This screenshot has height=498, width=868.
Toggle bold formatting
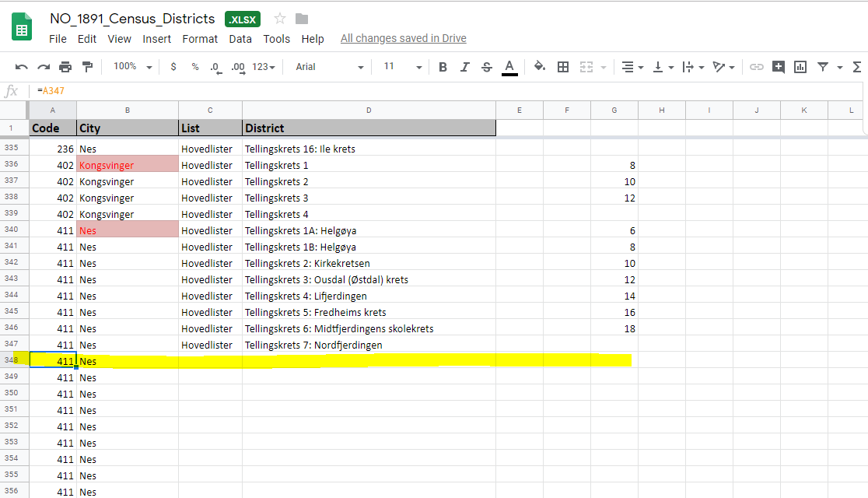[x=443, y=67]
